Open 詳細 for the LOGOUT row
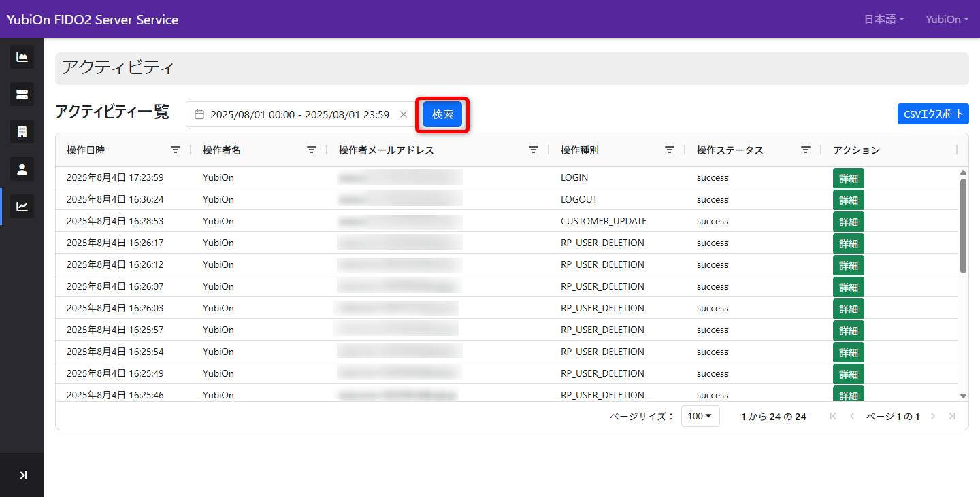Image resolution: width=980 pixels, height=497 pixels. pos(849,201)
